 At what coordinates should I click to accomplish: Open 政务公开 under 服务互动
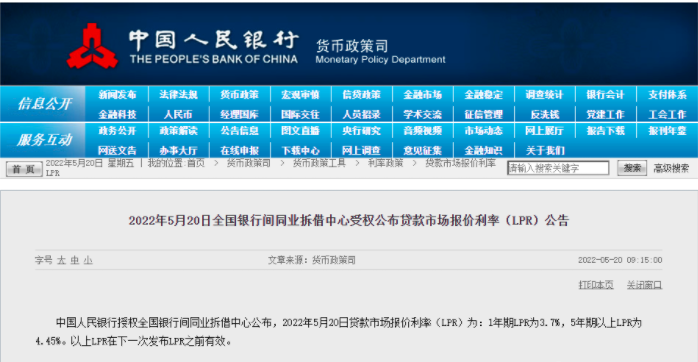[x=117, y=131]
